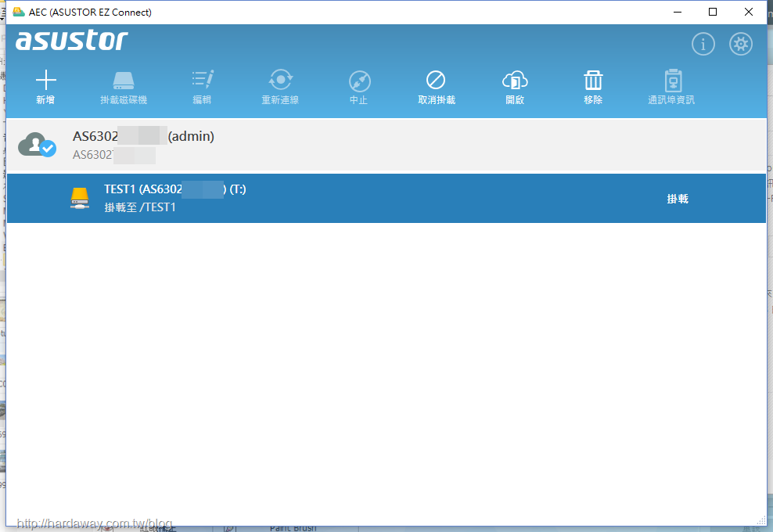Click the 重新連線 reconnect icon
The width and height of the screenshot is (773, 532).
coord(281,80)
